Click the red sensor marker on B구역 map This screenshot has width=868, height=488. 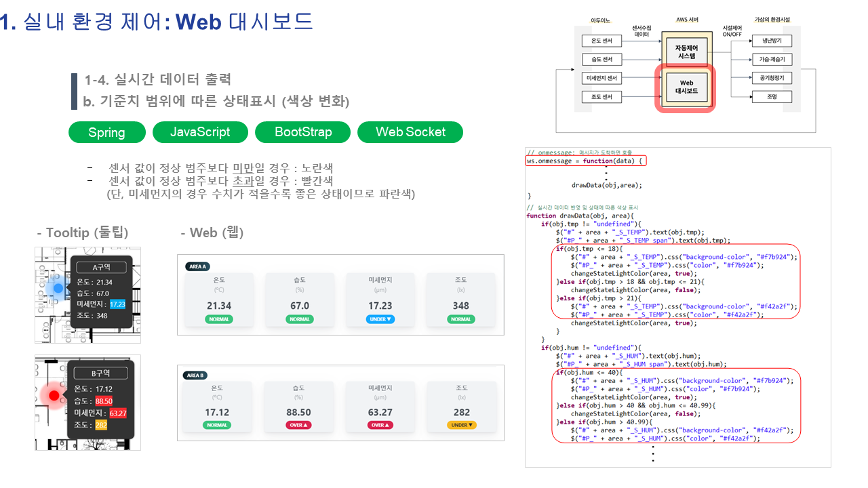(54, 395)
